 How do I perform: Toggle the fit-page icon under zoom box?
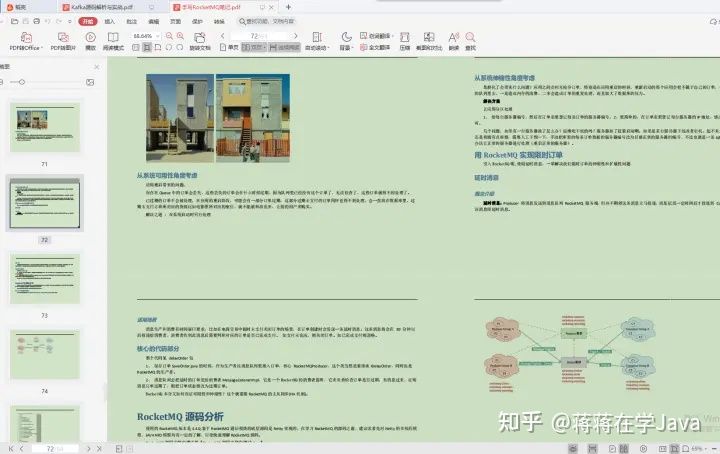tap(147, 47)
